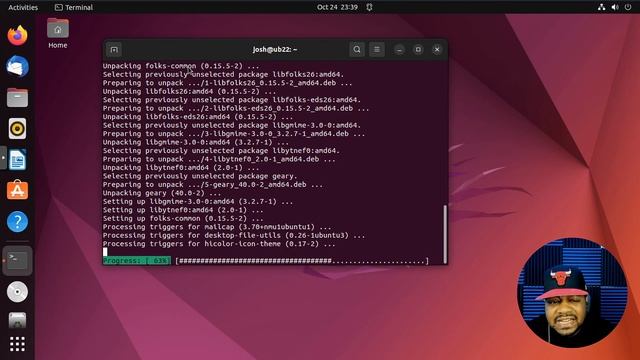Open the Trash icon in dock
This screenshot has width=640, height=360.
pos(17,320)
